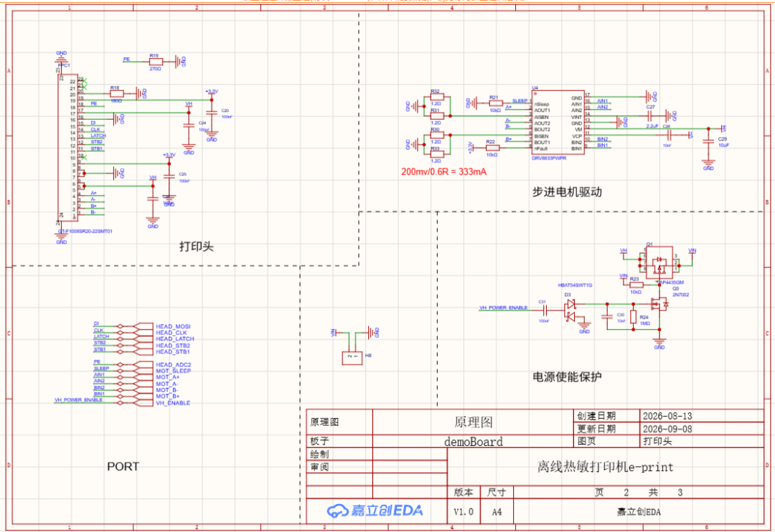Click the 步进电机驱动 section title
This screenshot has width=775, height=532.
click(567, 192)
